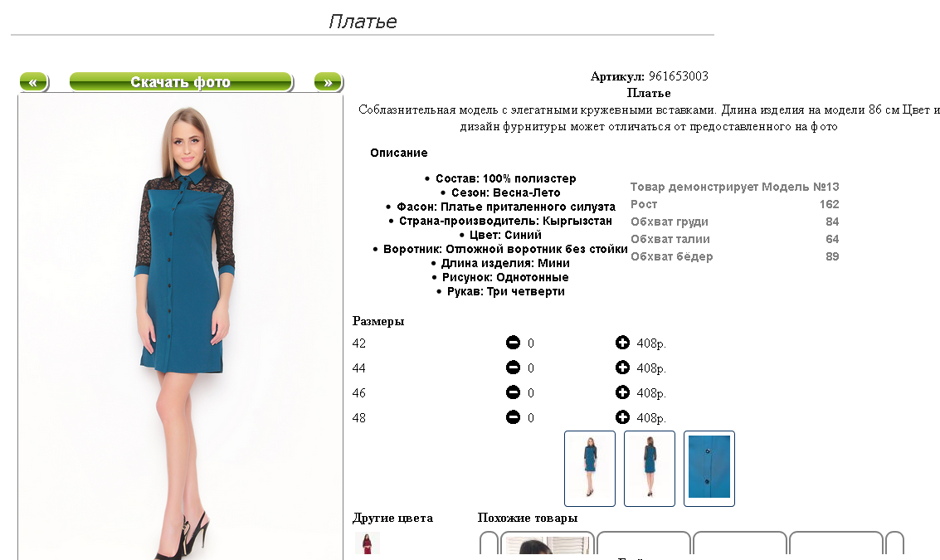This screenshot has width=940, height=560.
Task: Click the plus icon for size 42
Action: click(622, 343)
